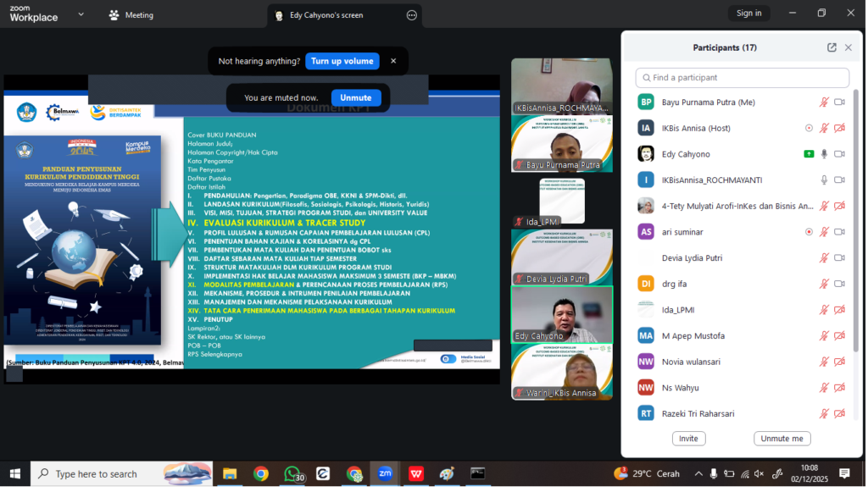
Task: Open WPS Office from the taskbar
Action: (416, 474)
